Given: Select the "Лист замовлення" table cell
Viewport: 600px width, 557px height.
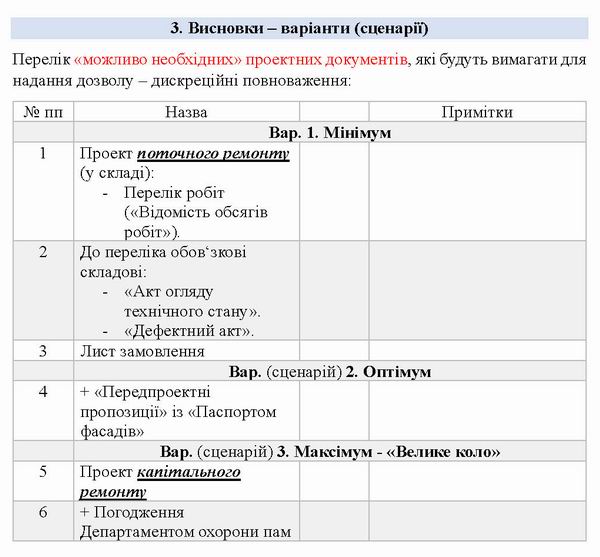Looking at the screenshot, I should click(x=142, y=351).
